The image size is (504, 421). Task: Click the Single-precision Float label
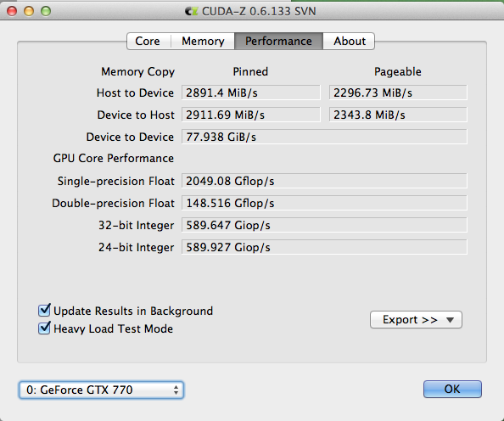pyautogui.click(x=116, y=181)
